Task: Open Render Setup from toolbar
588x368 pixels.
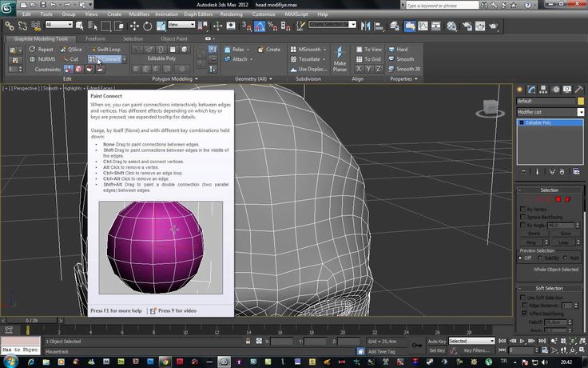Action: 467,26
